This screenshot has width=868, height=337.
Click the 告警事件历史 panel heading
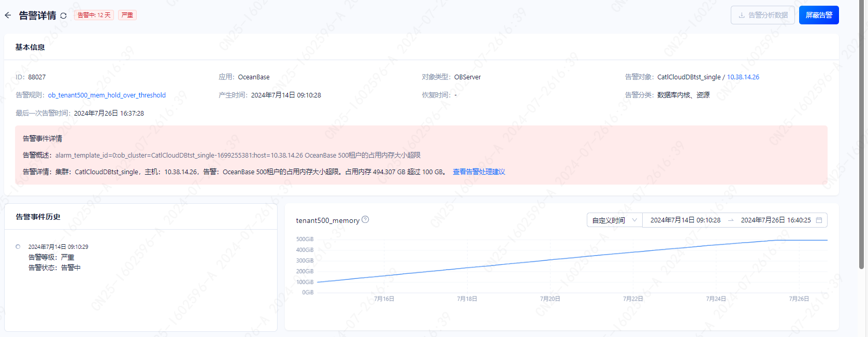pyautogui.click(x=38, y=217)
